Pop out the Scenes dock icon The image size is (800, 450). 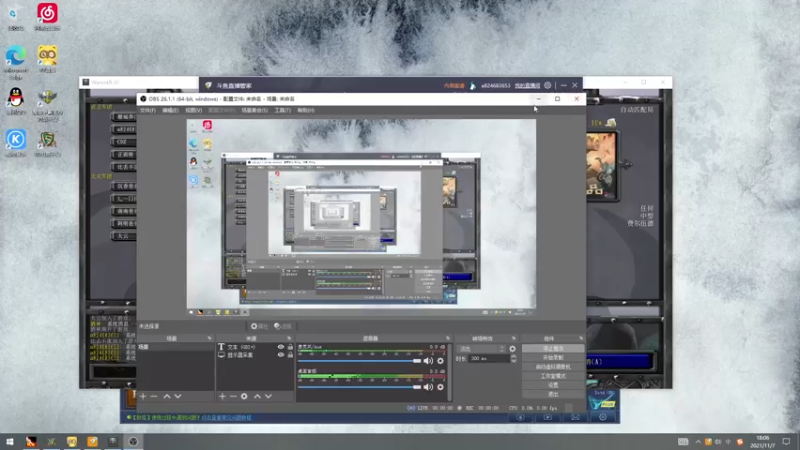point(209,338)
